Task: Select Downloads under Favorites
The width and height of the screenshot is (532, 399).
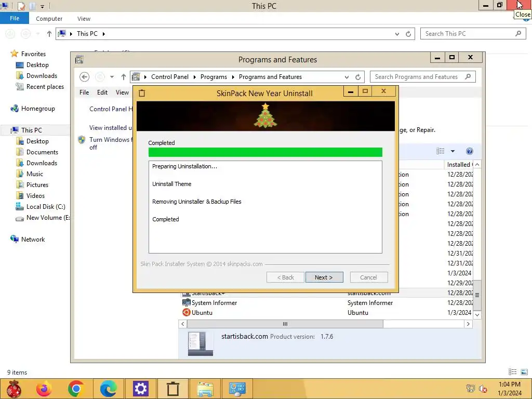Action: [42, 75]
